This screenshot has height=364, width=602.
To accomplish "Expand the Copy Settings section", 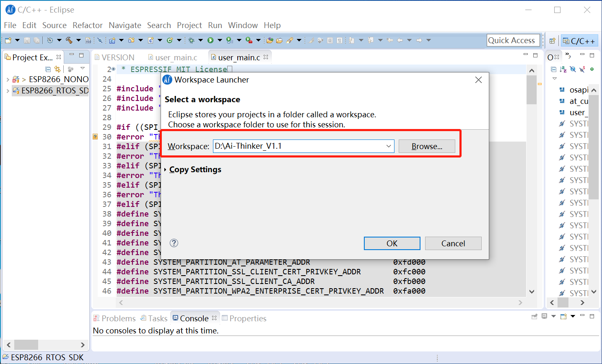I will [x=166, y=170].
